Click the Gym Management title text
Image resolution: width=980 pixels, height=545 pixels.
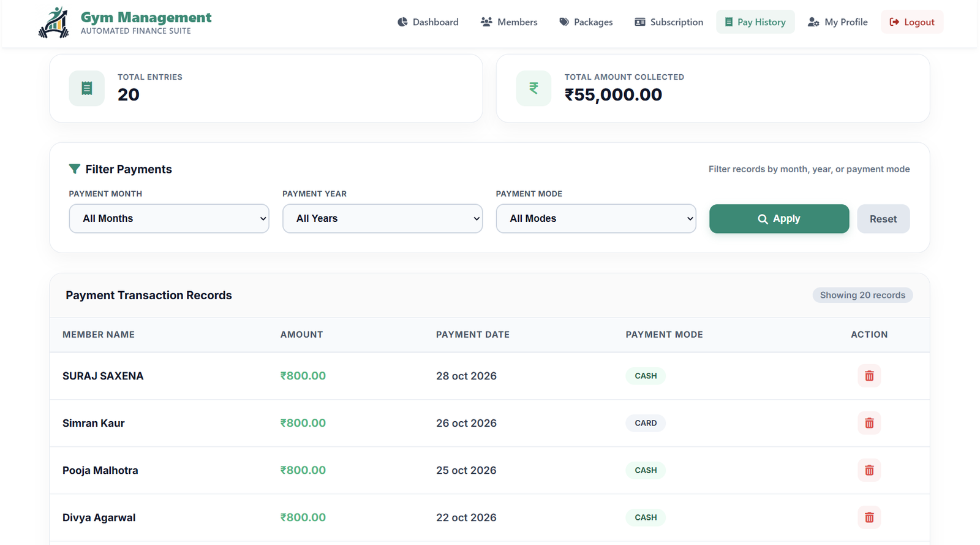pos(146,17)
